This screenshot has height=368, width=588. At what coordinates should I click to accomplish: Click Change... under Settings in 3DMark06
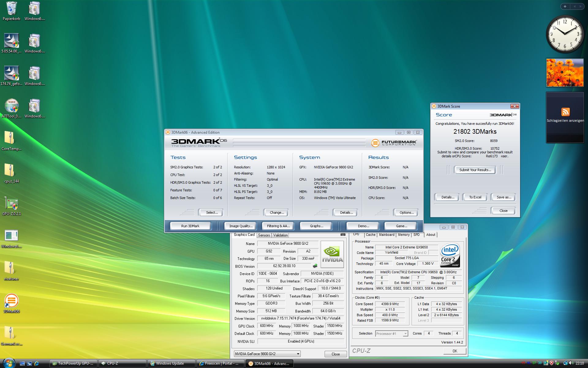click(277, 213)
